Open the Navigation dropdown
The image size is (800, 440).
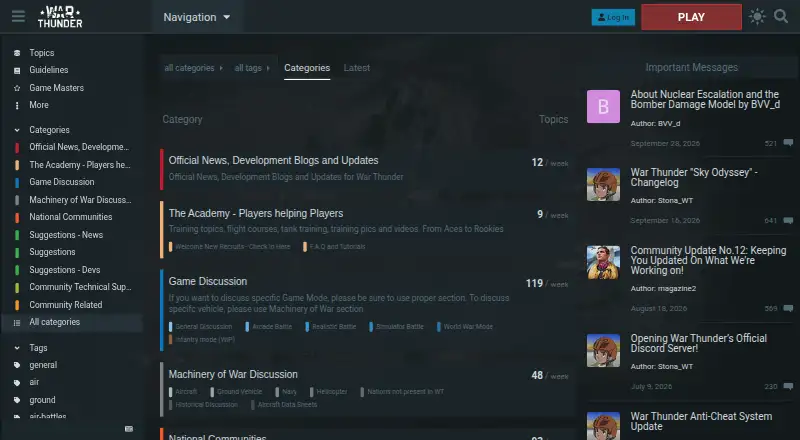(x=197, y=17)
